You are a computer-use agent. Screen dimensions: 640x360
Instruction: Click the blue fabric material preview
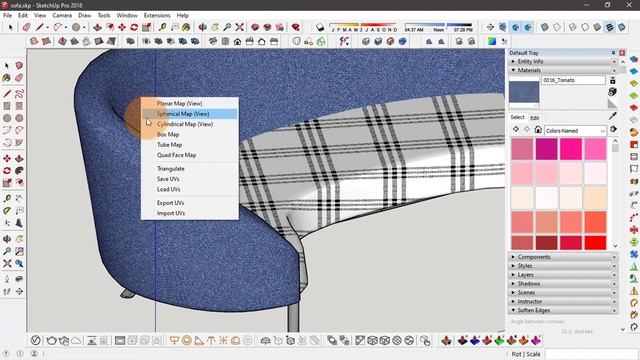[524, 92]
